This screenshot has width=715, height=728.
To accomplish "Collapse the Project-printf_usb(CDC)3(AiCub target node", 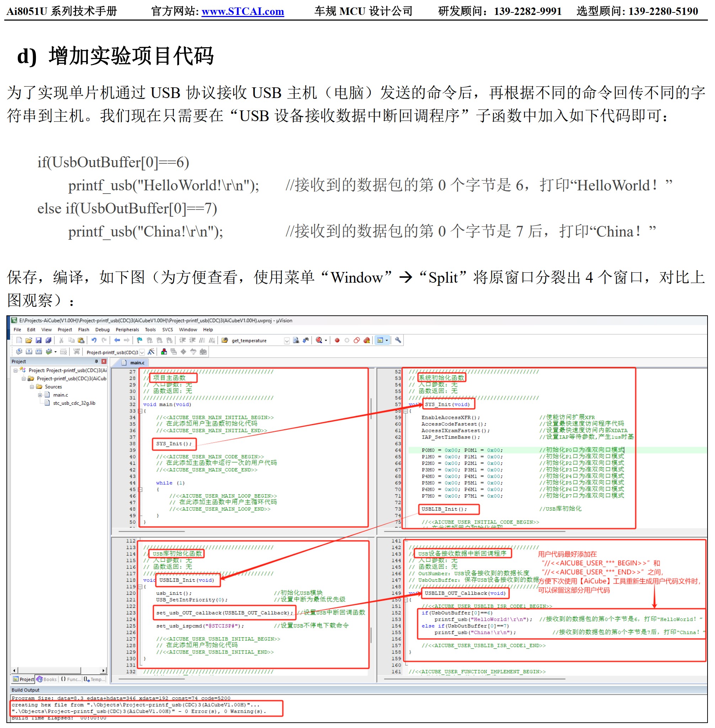I will tap(24, 379).
